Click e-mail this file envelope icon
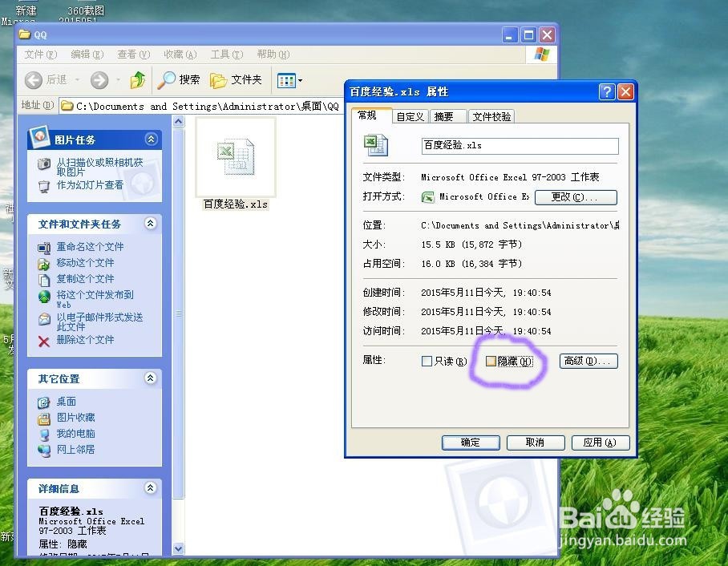The width and height of the screenshot is (728, 566). click(x=44, y=319)
